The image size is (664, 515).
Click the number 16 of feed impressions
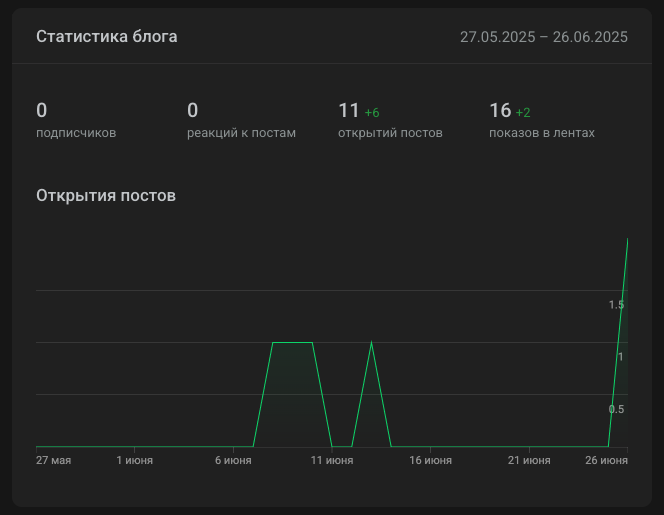coord(500,110)
